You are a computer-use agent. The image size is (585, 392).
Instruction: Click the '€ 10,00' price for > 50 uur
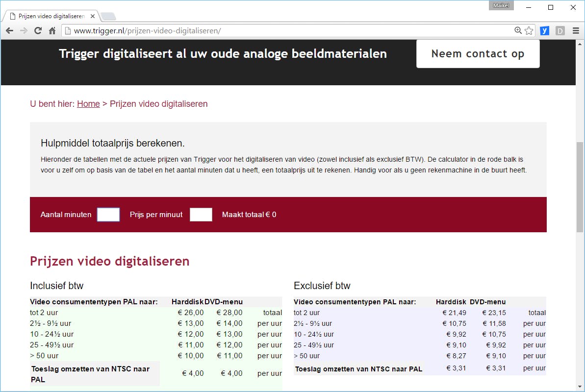[191, 356]
